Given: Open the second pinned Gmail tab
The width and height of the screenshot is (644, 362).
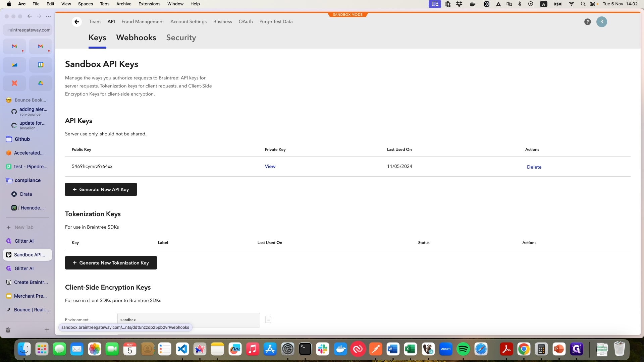Looking at the screenshot, I should [41, 46].
